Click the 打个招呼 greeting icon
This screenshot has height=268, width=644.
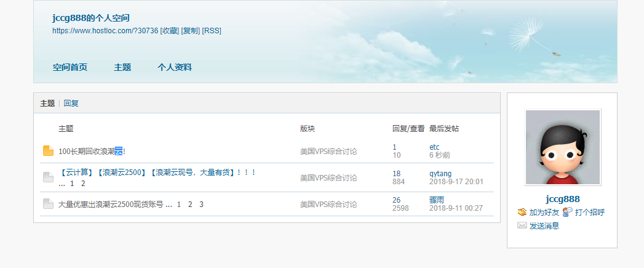click(x=567, y=212)
